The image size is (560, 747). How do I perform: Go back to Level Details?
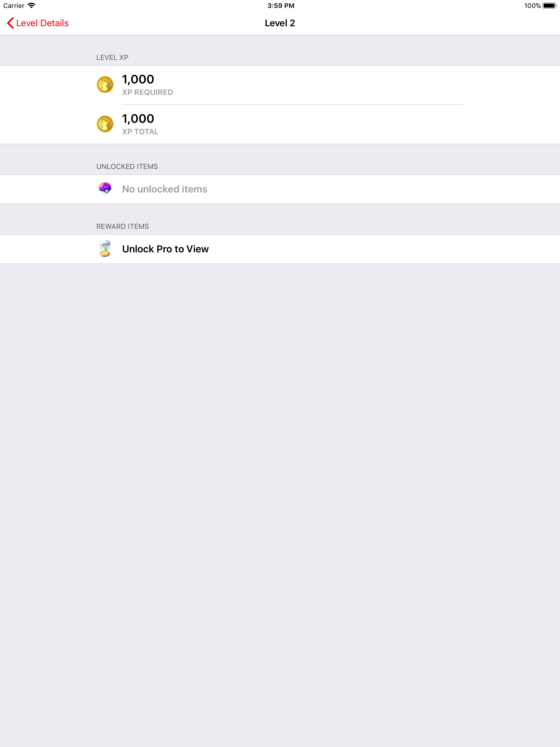pyautogui.click(x=37, y=23)
